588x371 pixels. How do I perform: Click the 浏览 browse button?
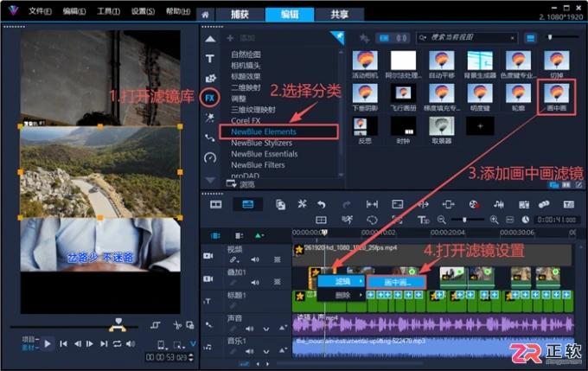click(240, 184)
